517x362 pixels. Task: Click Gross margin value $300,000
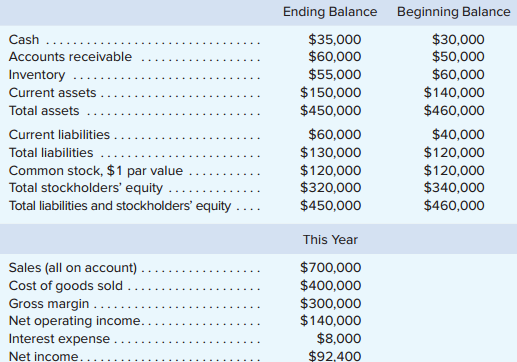(x=331, y=304)
